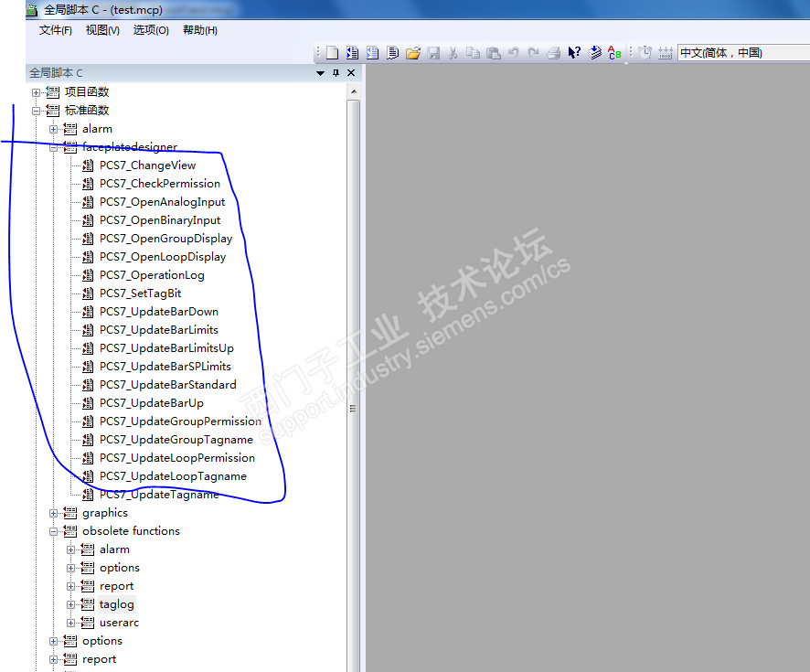Open the 视图(V) menu
810x672 pixels.
[102, 30]
